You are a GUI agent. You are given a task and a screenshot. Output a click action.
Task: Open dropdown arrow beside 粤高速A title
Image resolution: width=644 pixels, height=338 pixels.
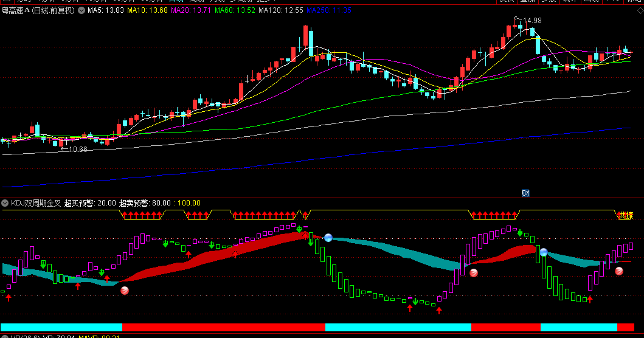coord(81,10)
